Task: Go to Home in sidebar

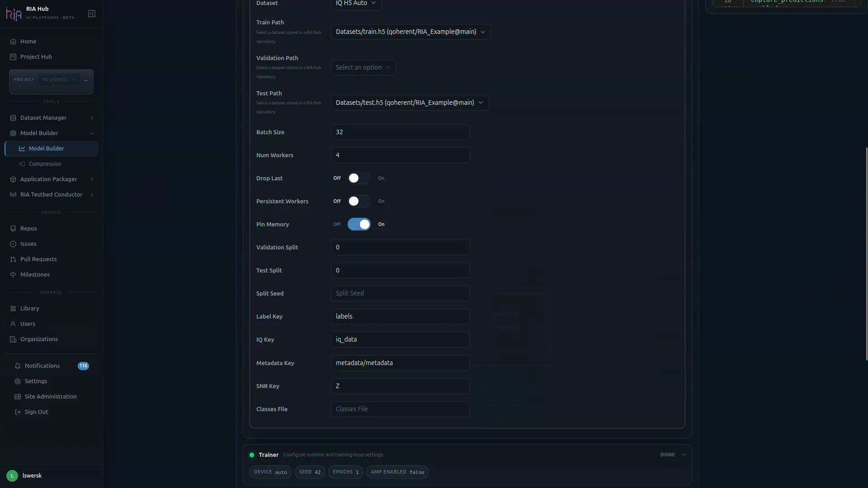Action: (x=51, y=42)
